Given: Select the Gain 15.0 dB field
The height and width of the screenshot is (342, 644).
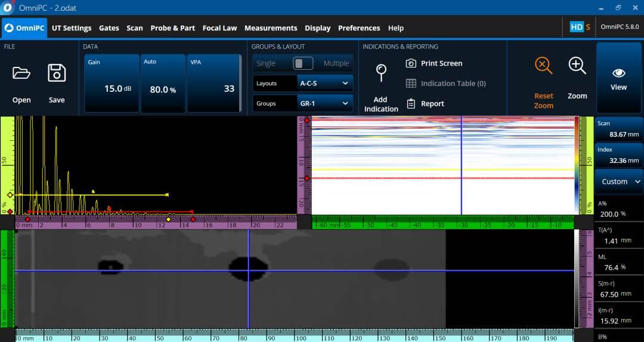Looking at the screenshot, I should (111, 83).
